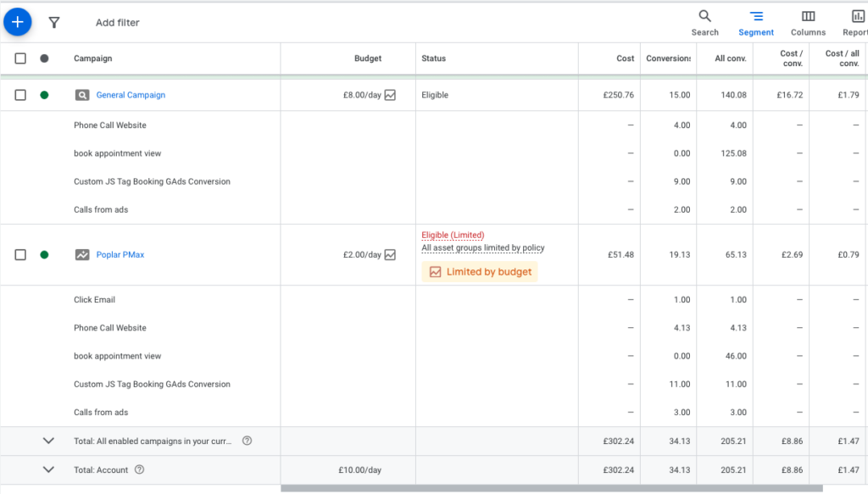Sort by the Conversions column header
The width and height of the screenshot is (868, 494).
point(668,58)
